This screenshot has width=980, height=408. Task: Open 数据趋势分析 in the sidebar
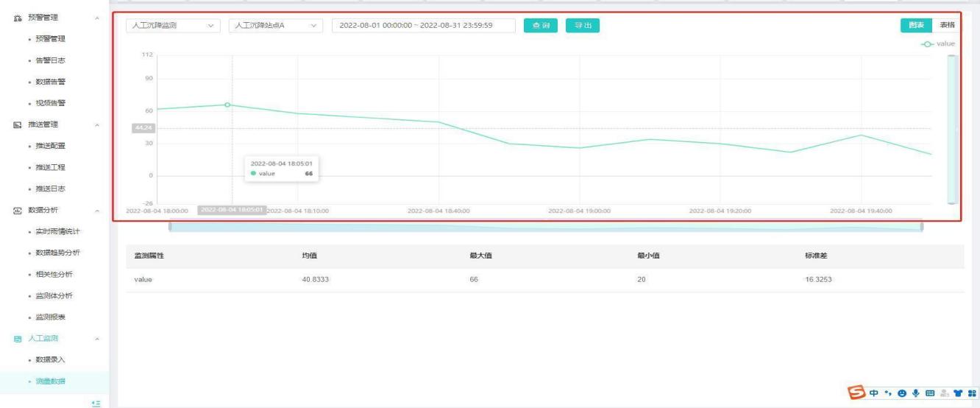pyautogui.click(x=59, y=253)
